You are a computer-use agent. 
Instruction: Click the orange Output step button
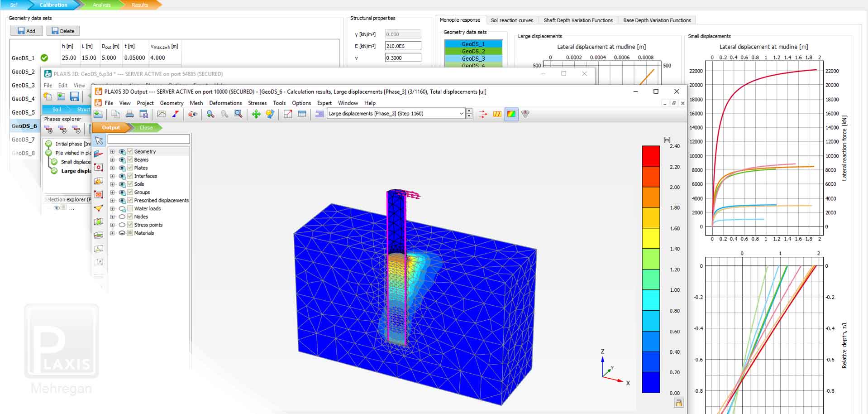[111, 128]
